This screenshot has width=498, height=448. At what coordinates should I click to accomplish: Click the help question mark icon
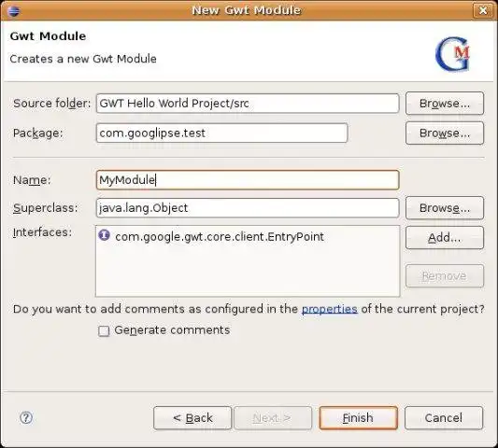[26, 417]
